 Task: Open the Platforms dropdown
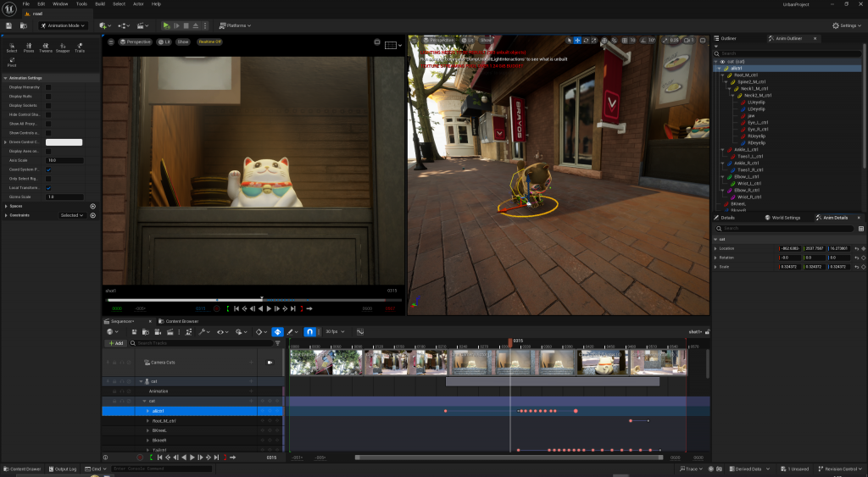pyautogui.click(x=236, y=25)
